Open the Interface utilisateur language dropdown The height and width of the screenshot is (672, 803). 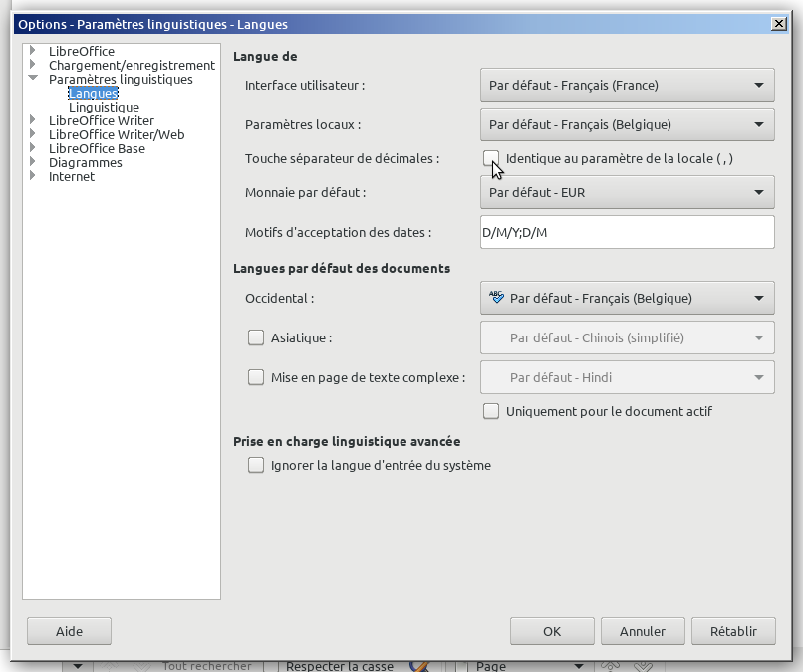click(x=627, y=85)
